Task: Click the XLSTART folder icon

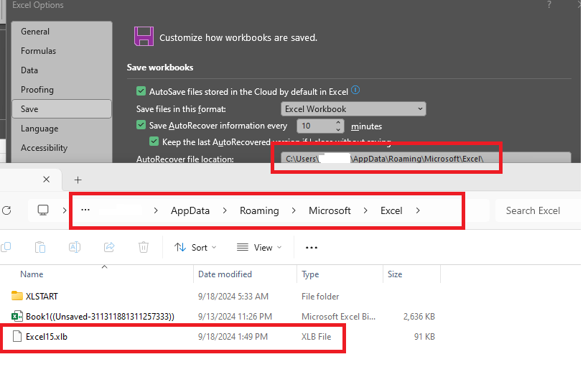Action: (17, 296)
